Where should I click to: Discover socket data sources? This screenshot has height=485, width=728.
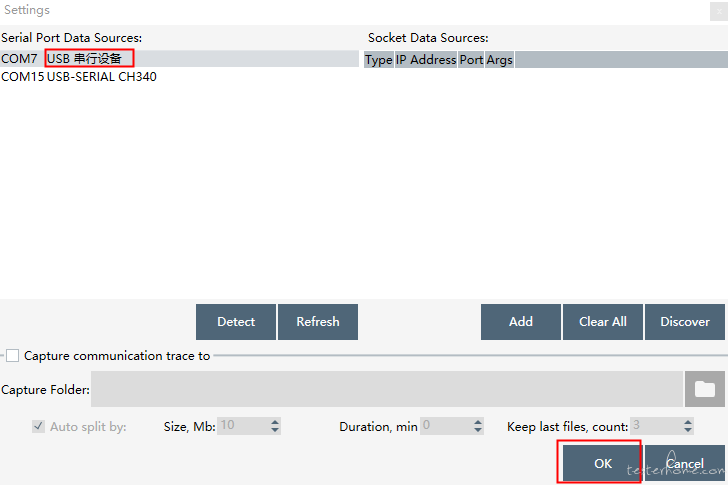tap(685, 322)
